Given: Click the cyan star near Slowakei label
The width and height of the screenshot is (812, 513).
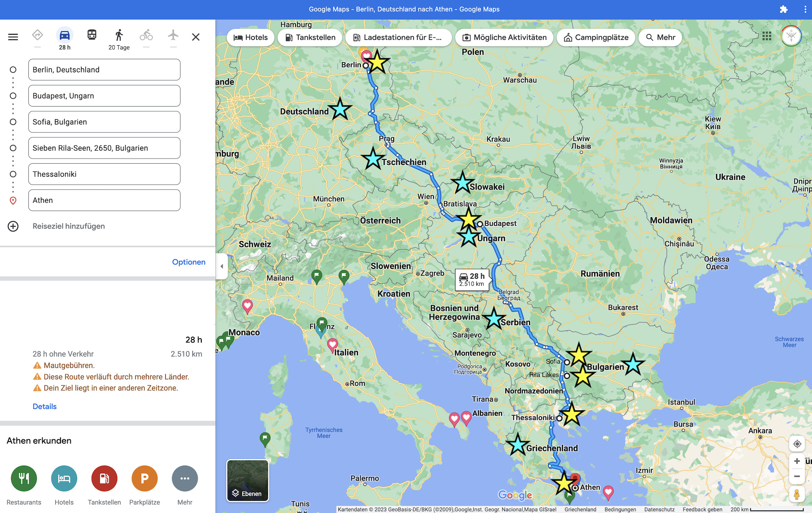Looking at the screenshot, I should 463,183.
